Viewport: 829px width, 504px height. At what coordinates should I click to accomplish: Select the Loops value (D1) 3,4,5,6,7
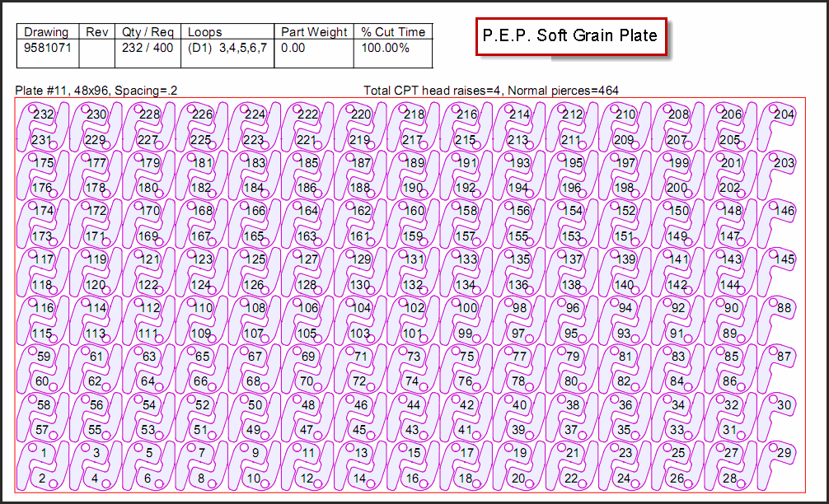click(x=227, y=49)
